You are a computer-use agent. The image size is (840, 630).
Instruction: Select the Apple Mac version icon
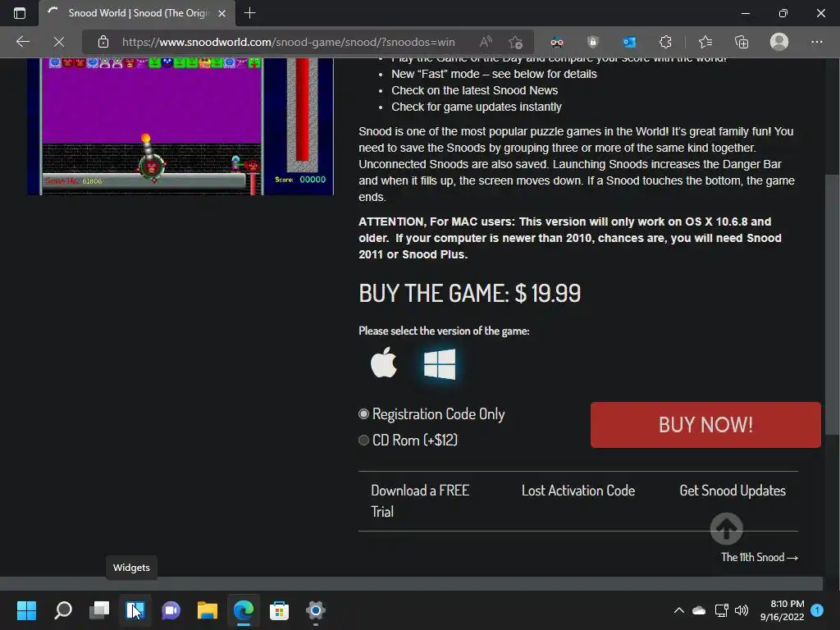pyautogui.click(x=384, y=363)
